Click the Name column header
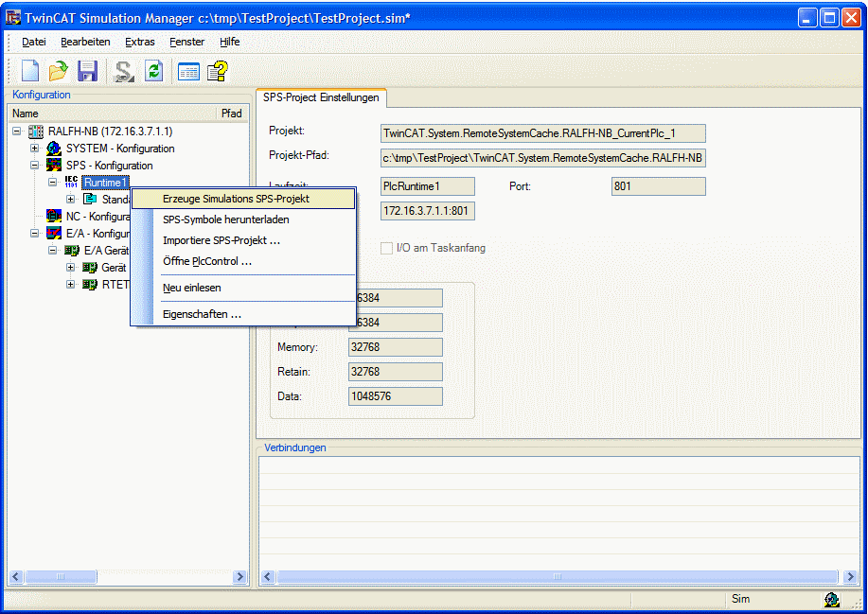Screen dimensions: 868x614 tap(113, 114)
